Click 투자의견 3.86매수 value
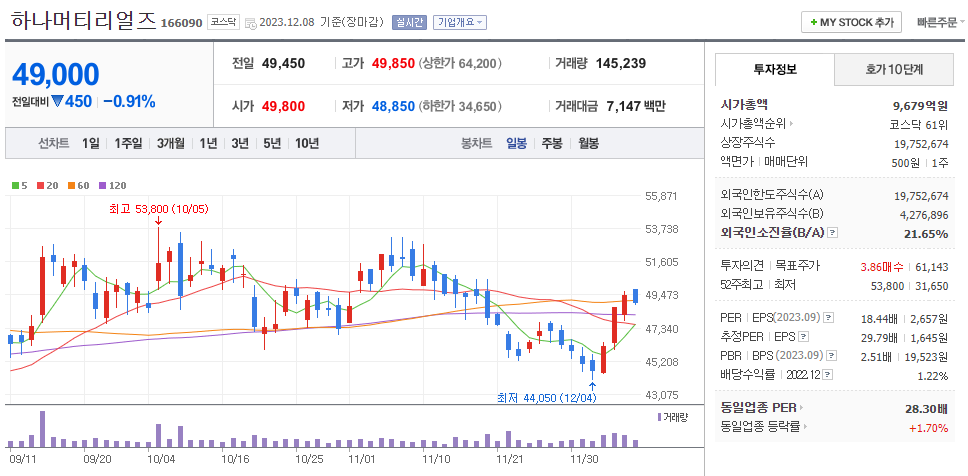The width and height of the screenshot is (968, 476). click(882, 267)
